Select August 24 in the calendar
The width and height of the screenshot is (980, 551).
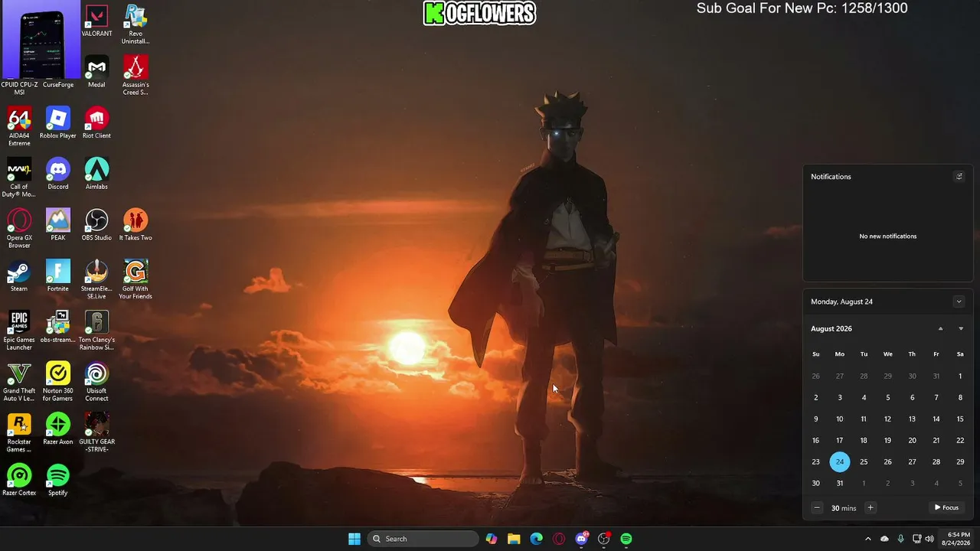point(840,461)
